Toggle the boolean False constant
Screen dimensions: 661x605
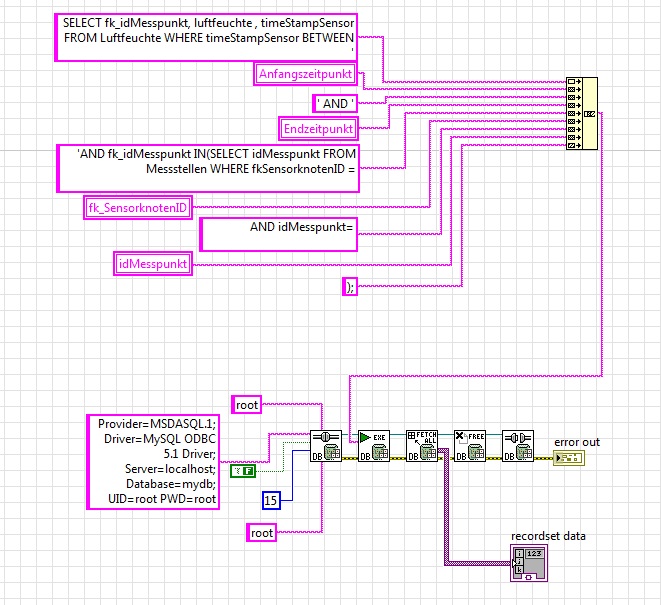tap(243, 471)
